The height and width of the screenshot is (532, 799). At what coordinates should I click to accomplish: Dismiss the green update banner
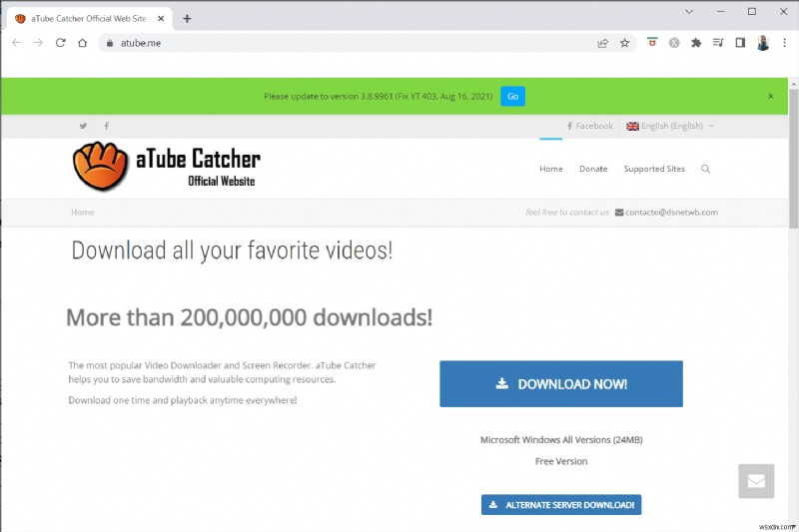click(770, 96)
